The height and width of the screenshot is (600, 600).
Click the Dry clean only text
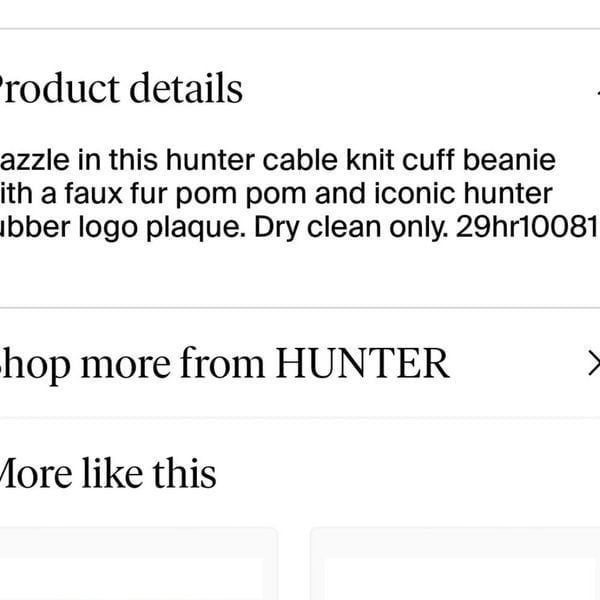point(351,228)
